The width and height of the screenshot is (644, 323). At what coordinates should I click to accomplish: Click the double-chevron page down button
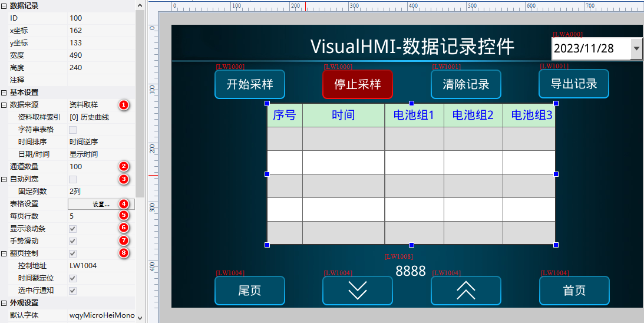[x=358, y=291]
